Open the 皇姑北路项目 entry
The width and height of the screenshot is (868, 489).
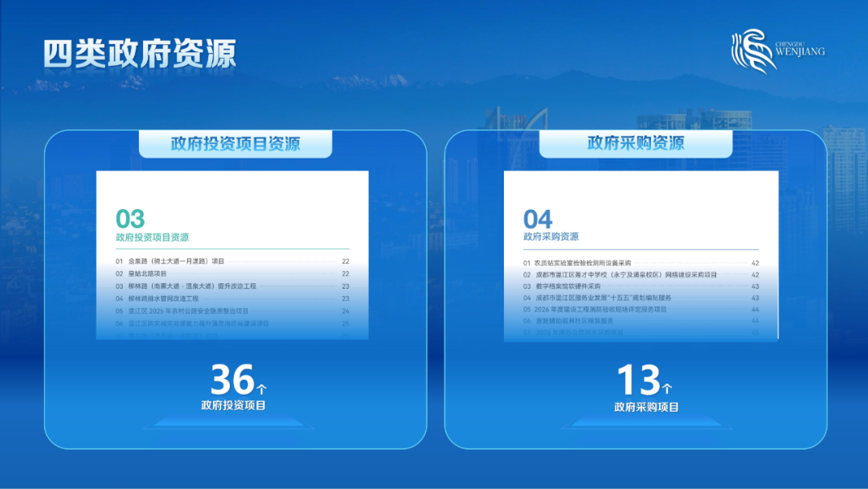tap(147, 273)
